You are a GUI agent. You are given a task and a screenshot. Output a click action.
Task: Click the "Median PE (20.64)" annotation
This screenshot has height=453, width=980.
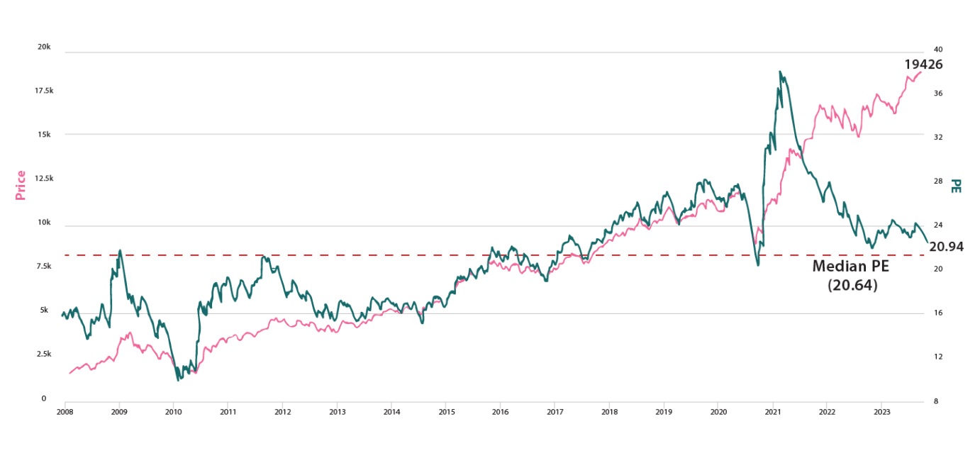tap(850, 275)
